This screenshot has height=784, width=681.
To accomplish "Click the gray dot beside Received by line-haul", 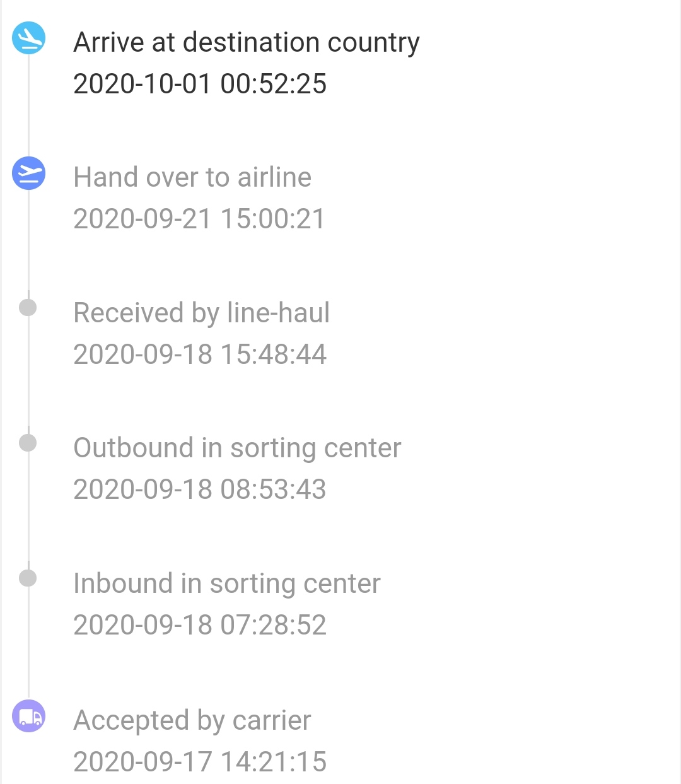I will [x=28, y=308].
